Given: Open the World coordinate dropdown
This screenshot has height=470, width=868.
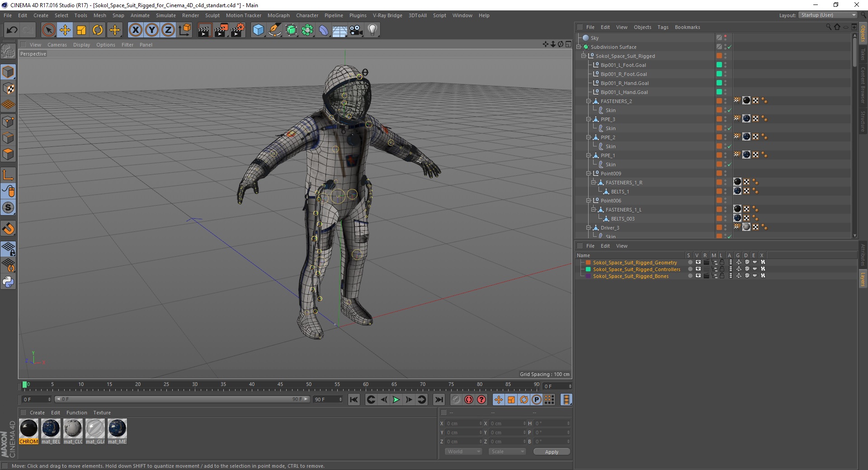Looking at the screenshot, I should [463, 451].
